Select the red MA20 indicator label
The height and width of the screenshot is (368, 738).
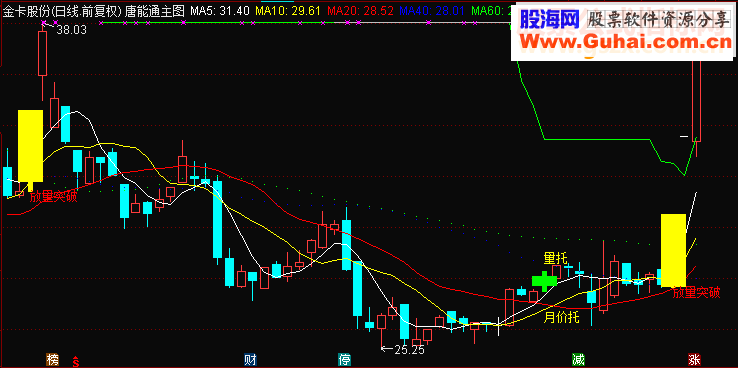tap(360, 10)
